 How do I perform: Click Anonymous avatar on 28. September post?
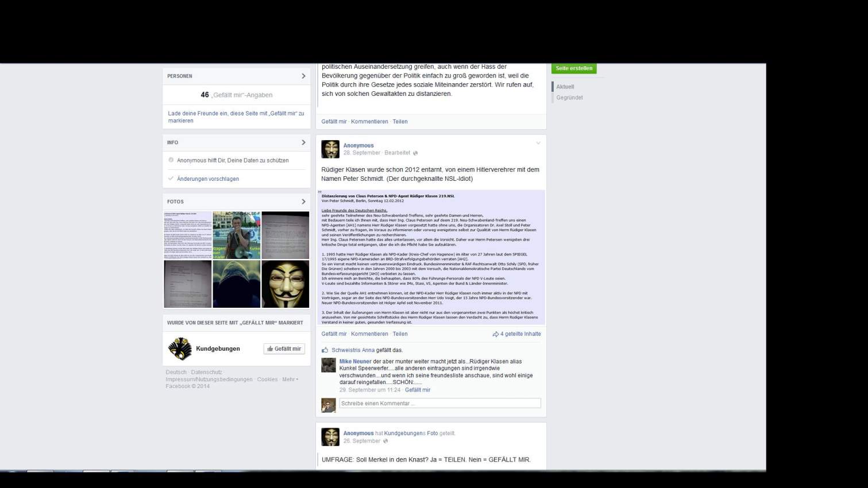[330, 149]
